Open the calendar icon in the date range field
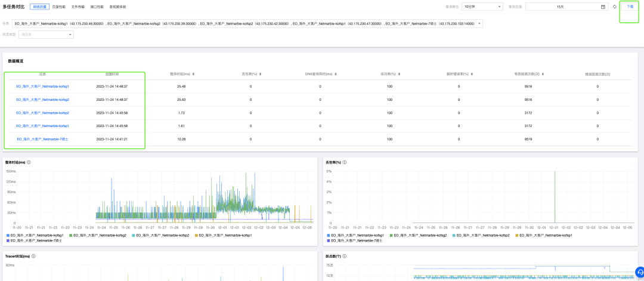The image size is (644, 281). (603, 7)
